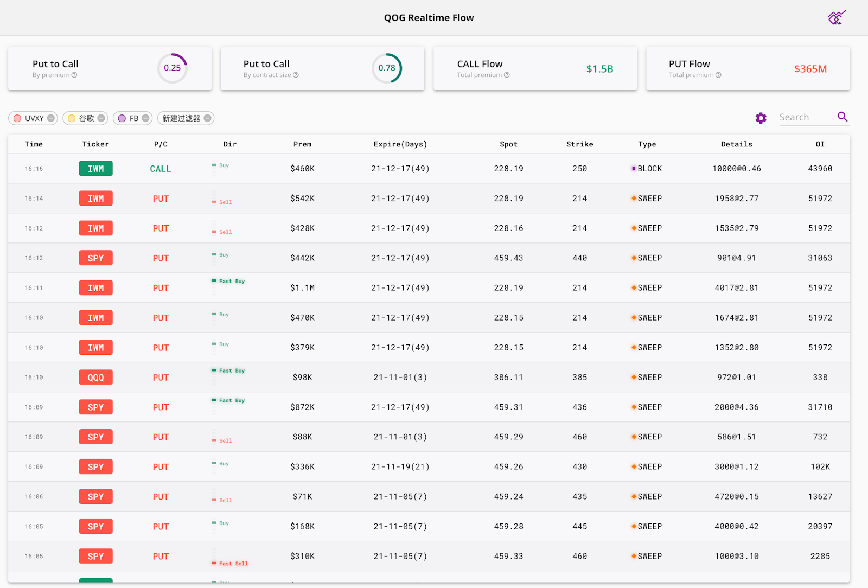Click red IWM ticker badge at 16:14
Screen dimensions: 868x588
(x=95, y=199)
